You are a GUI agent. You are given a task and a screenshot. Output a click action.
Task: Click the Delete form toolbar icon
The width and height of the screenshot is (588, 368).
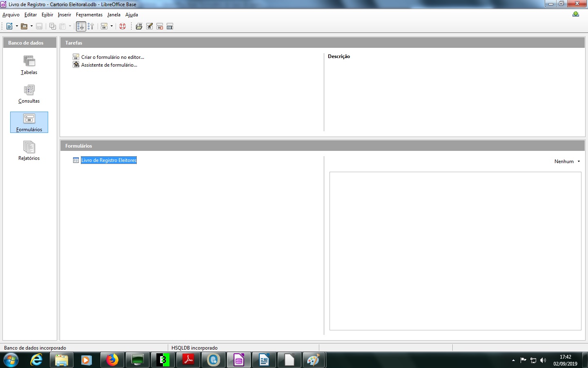coord(160,27)
